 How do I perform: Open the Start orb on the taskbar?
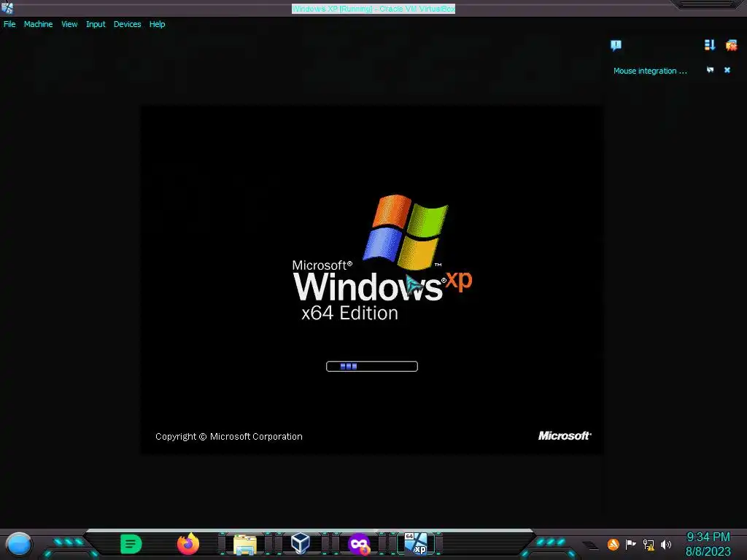[19, 544]
